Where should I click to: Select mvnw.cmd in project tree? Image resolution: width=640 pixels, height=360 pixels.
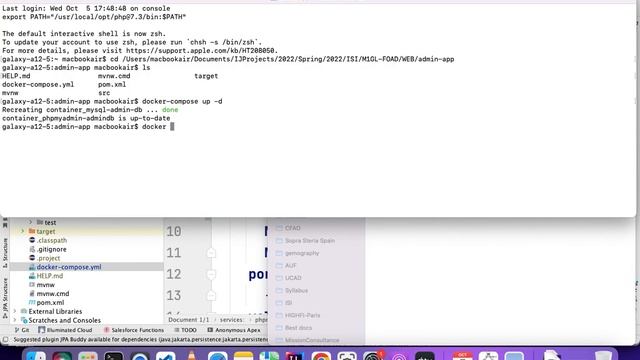point(53,293)
